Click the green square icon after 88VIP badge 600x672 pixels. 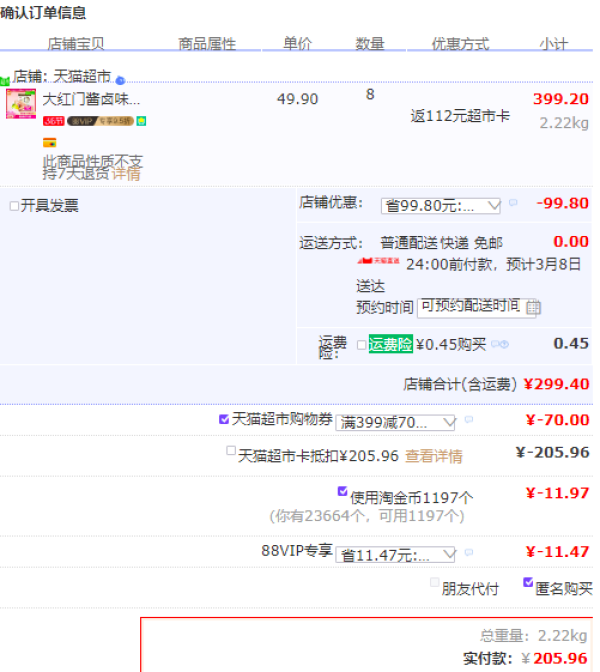click(141, 121)
